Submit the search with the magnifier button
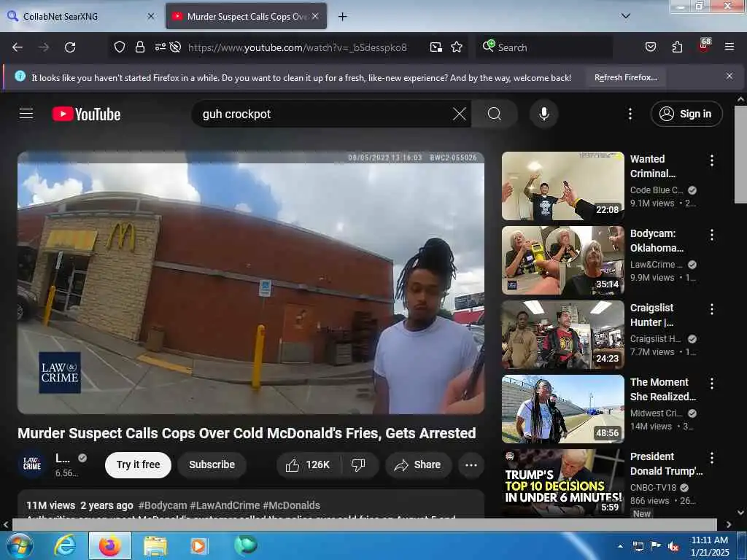Screen dimensions: 747x560 pyautogui.click(x=495, y=114)
